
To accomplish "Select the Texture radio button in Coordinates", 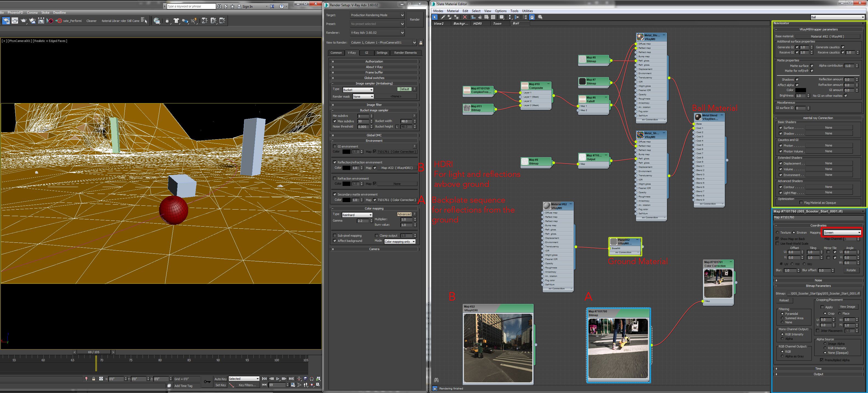I will click(777, 232).
